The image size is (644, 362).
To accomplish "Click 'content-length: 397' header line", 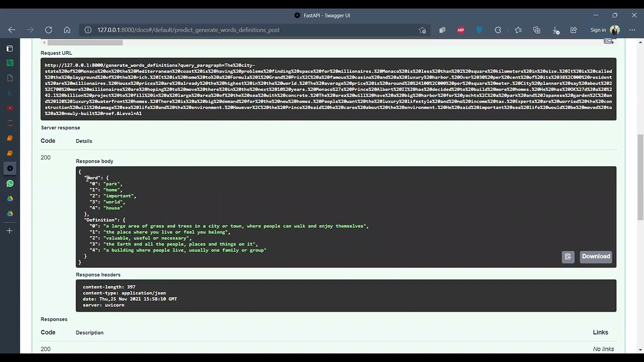I will pos(109,287).
